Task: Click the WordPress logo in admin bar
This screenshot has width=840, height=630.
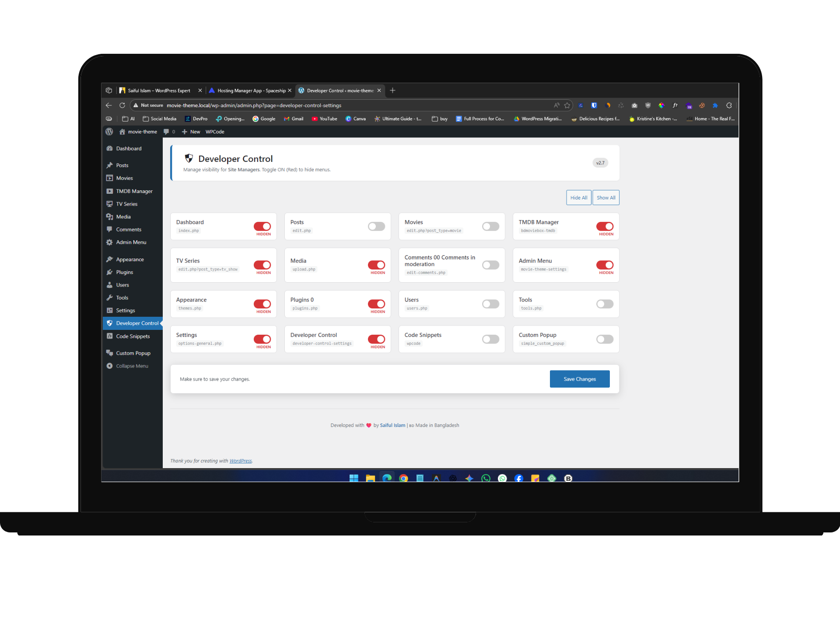Action: coord(109,132)
